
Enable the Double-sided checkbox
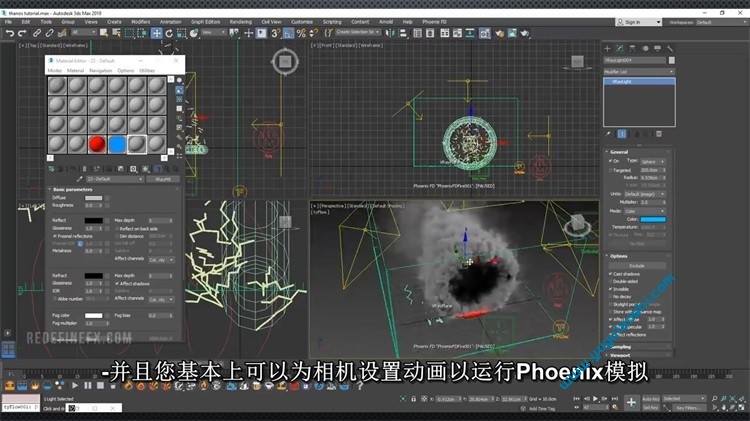pyautogui.click(x=610, y=281)
